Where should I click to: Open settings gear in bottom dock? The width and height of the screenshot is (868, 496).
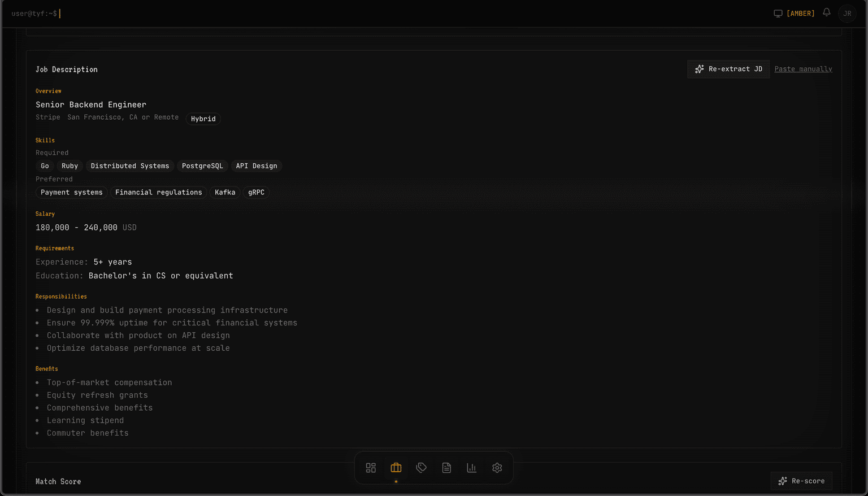pos(497,468)
